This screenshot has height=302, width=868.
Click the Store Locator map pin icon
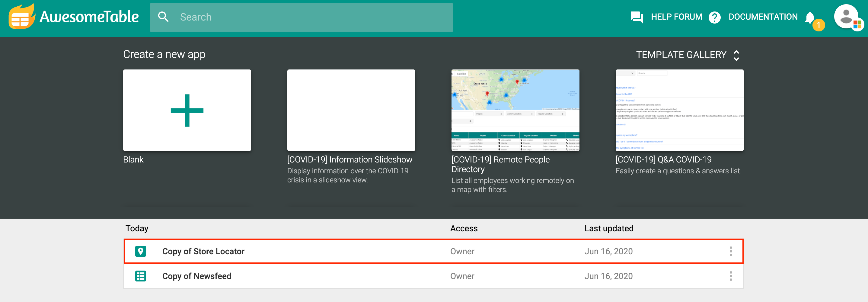141,251
